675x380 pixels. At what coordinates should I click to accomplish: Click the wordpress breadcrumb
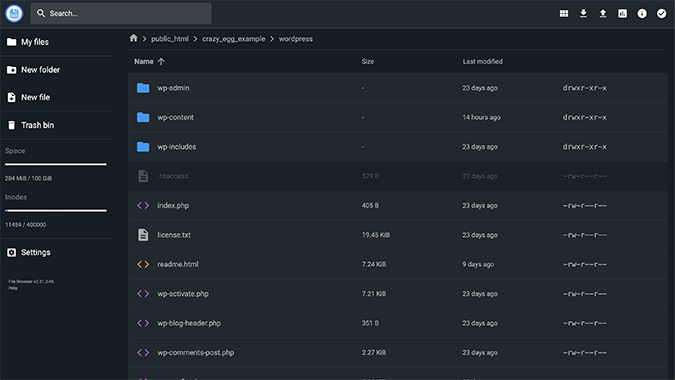coord(296,39)
